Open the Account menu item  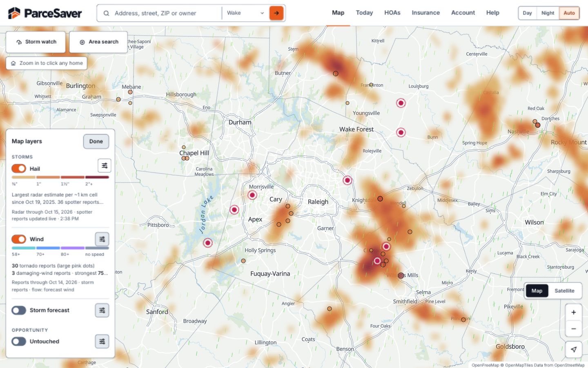tap(463, 13)
